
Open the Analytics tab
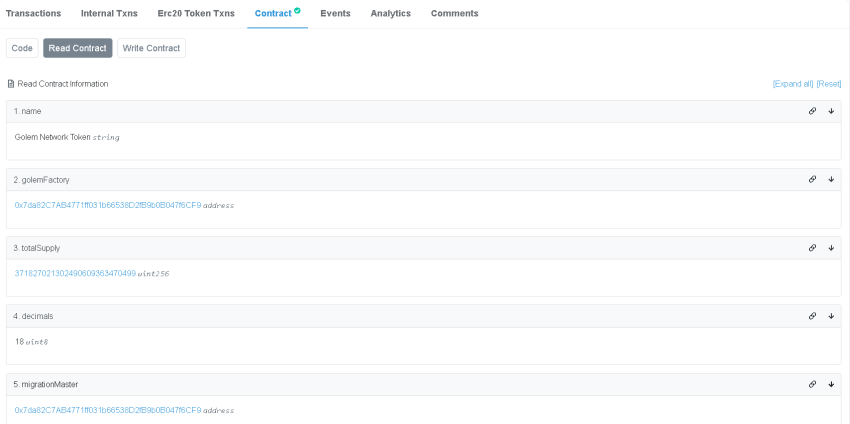click(x=391, y=14)
